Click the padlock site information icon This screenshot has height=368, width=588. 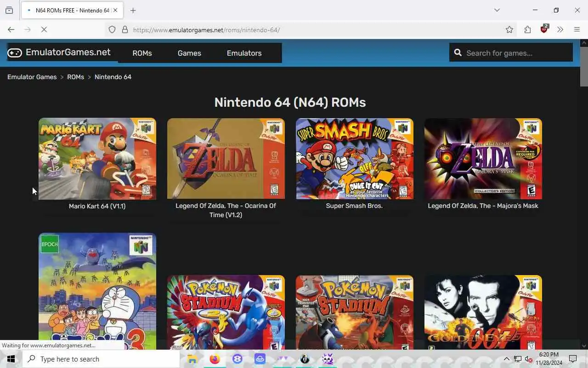(x=124, y=30)
